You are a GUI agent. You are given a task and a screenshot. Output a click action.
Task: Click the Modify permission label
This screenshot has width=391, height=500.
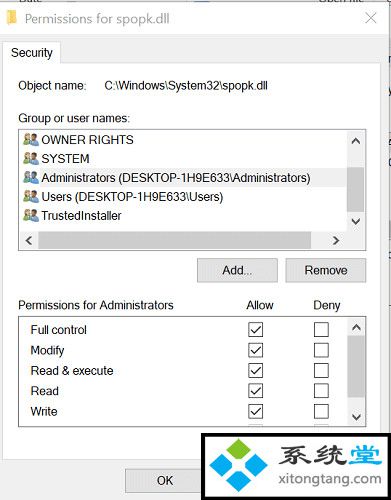coord(47,350)
